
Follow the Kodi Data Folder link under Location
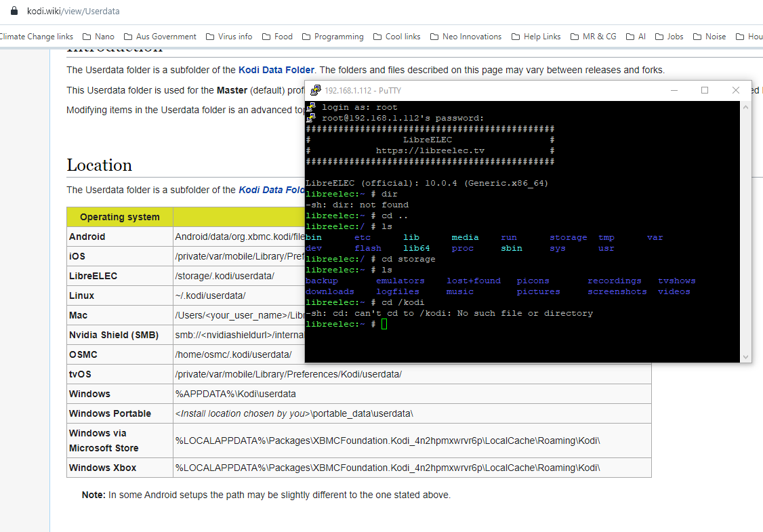(271, 190)
